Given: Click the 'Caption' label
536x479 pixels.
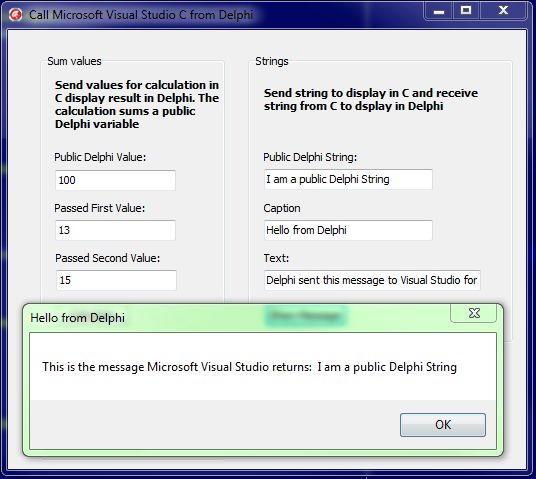Looking at the screenshot, I should [282, 208].
